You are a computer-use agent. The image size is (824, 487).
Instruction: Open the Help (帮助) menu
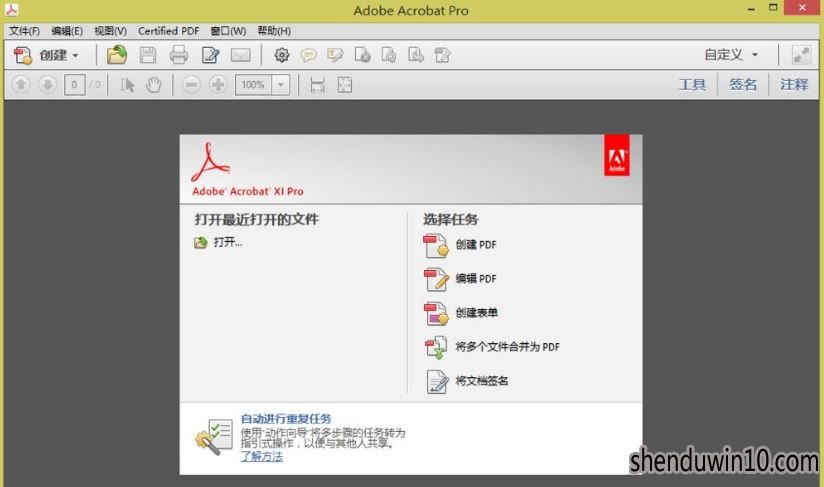274,31
